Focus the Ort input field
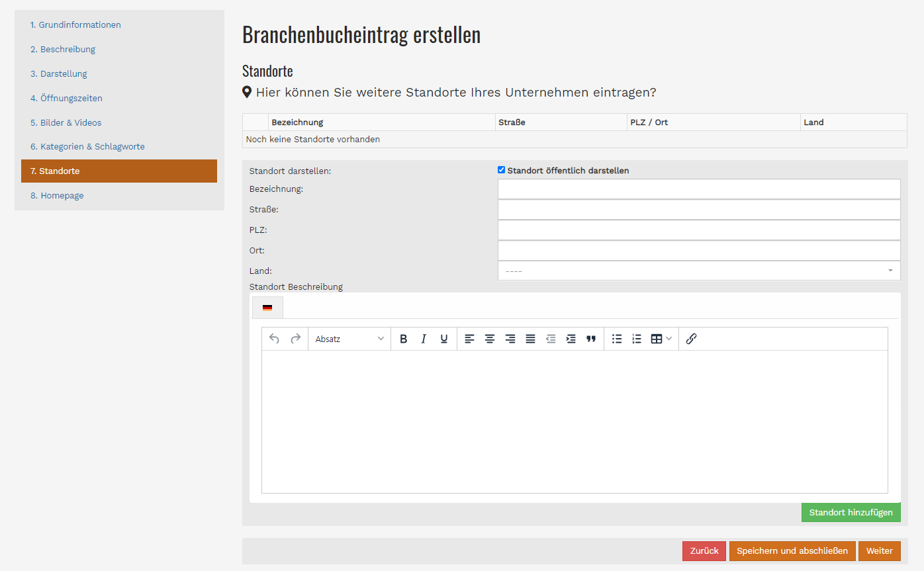 (699, 251)
